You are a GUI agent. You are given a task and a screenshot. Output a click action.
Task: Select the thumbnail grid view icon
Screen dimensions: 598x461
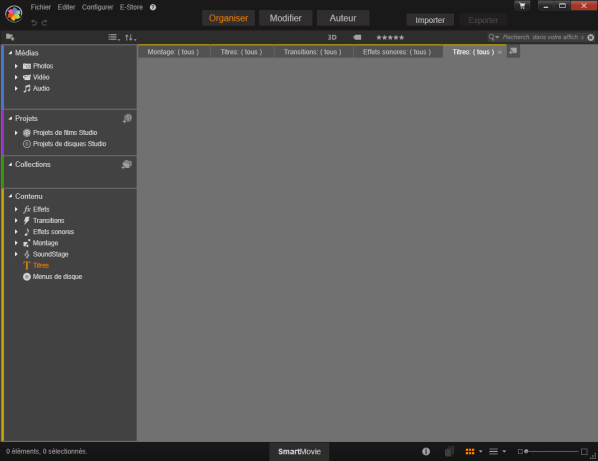click(470, 451)
